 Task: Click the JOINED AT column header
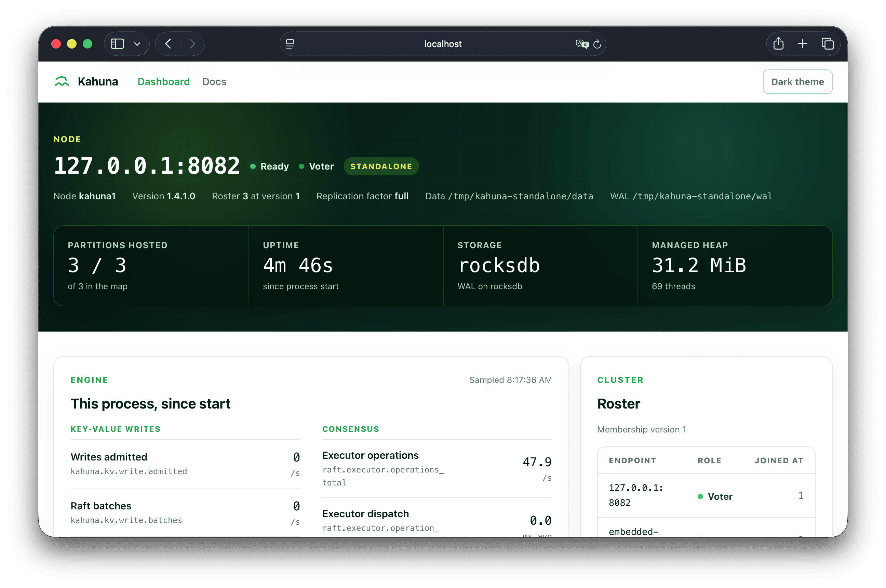(x=779, y=460)
